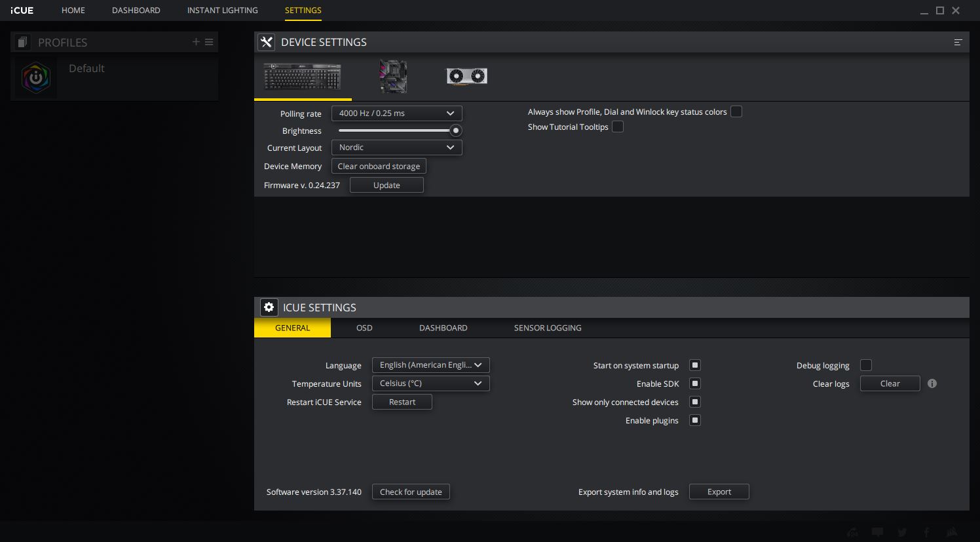Image resolution: width=980 pixels, height=542 pixels.
Task: Select the motherboard device thumbnail
Action: pyautogui.click(x=393, y=76)
